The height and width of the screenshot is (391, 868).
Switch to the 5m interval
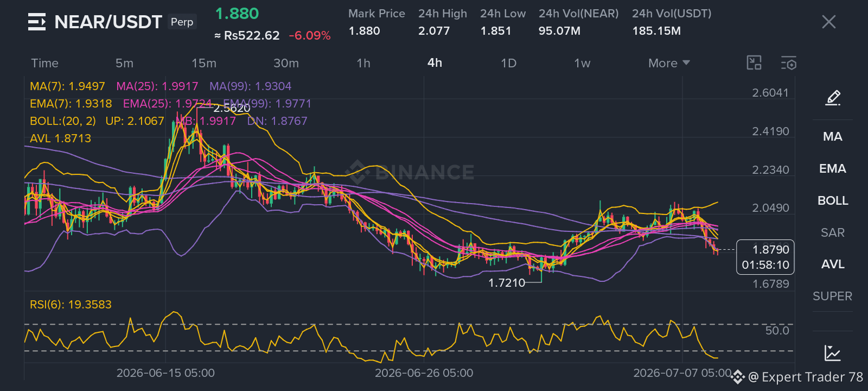(124, 63)
